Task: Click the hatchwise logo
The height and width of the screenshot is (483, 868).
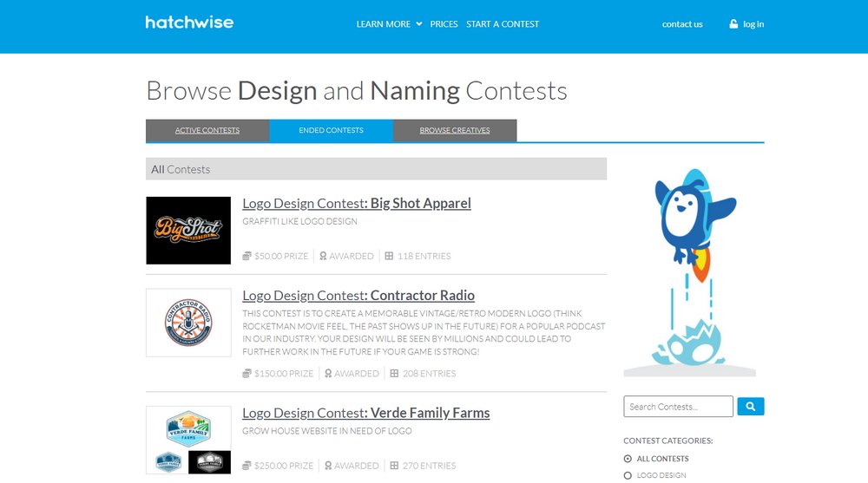Action: click(x=189, y=23)
